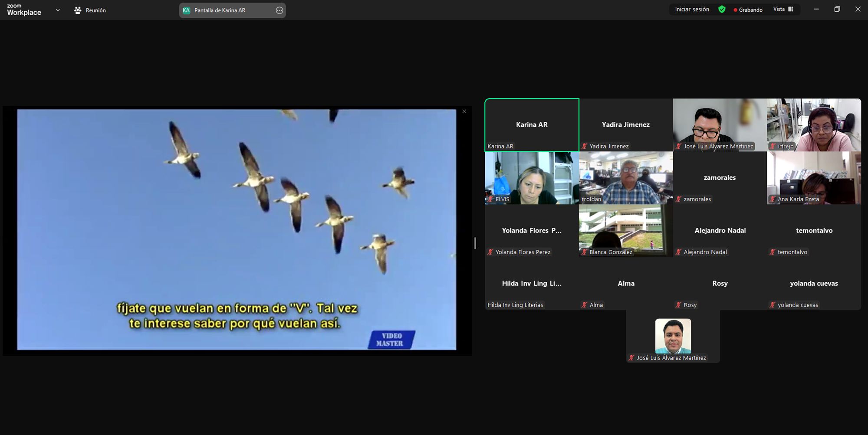This screenshot has width=868, height=435.
Task: Select the Karina AR participant tile
Action: click(532, 125)
